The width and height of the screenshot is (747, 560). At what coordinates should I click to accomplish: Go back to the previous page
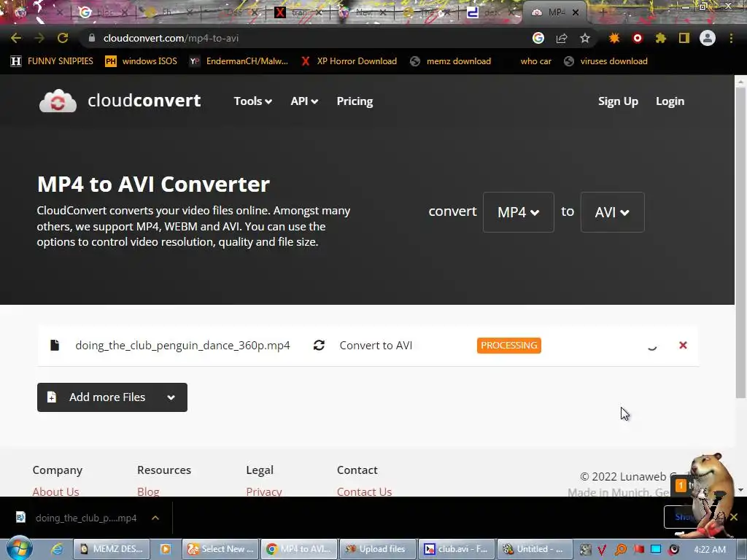pyautogui.click(x=16, y=38)
